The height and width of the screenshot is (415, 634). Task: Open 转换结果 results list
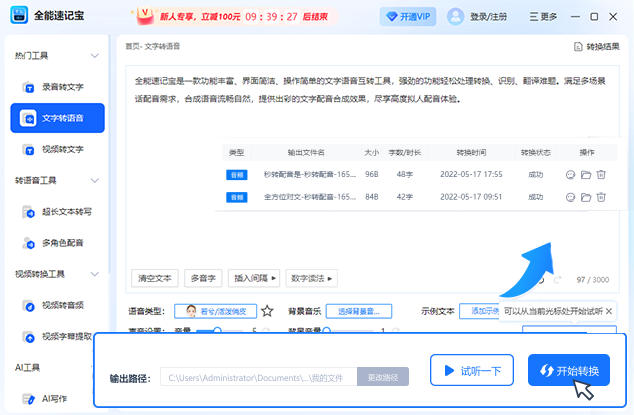tap(597, 47)
